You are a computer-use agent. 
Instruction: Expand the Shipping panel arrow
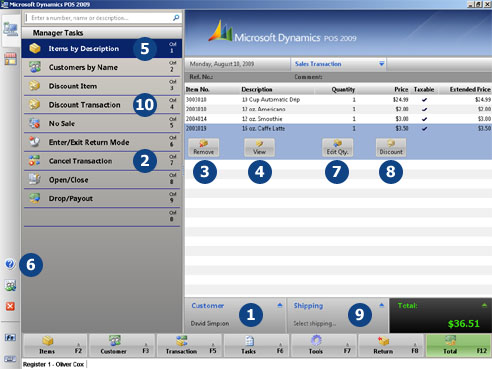pyautogui.click(x=382, y=305)
